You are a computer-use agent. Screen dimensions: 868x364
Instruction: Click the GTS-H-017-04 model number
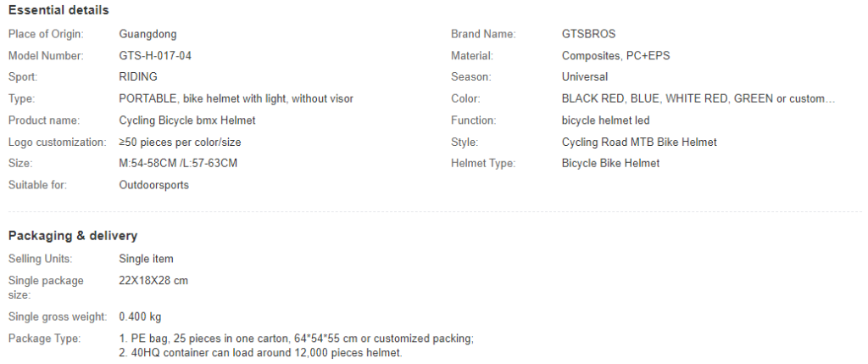(x=155, y=56)
